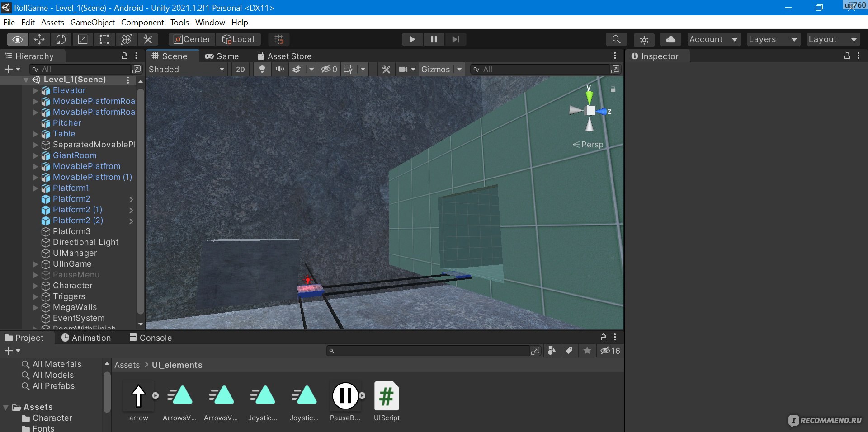868x432 pixels.
Task: Click the Step frame button
Action: pos(455,39)
